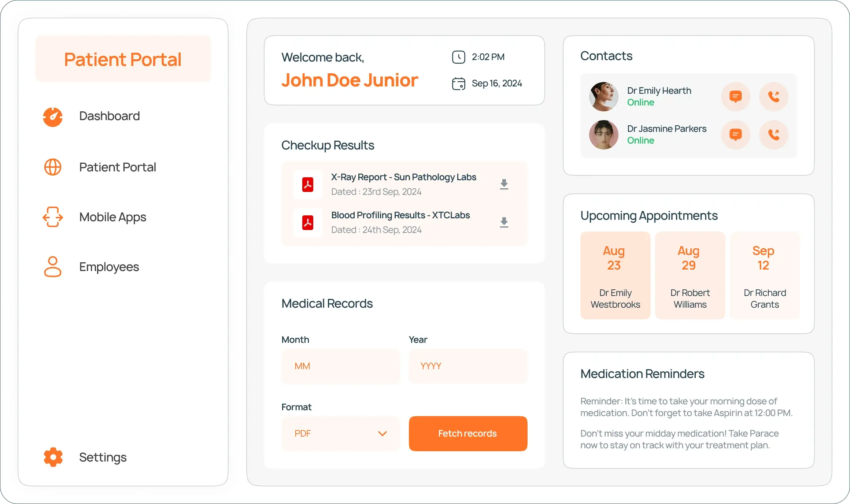Open the Format dropdown showing PDF
This screenshot has width=850, height=504.
(x=340, y=433)
